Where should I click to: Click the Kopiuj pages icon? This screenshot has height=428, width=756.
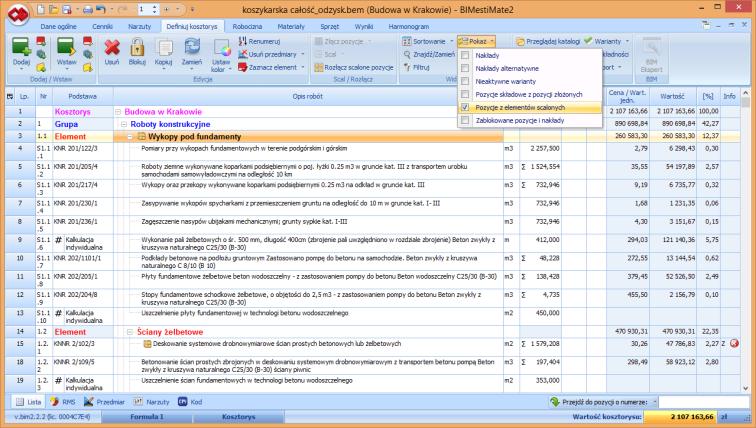point(164,48)
